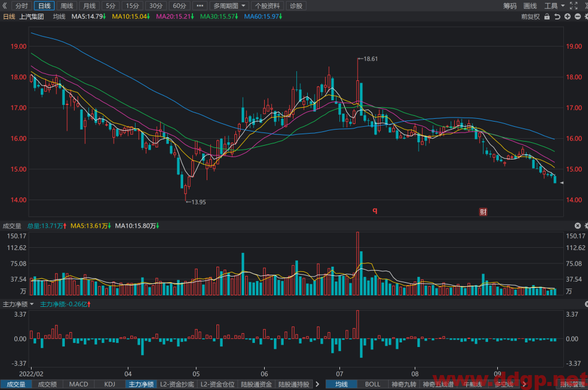Select the 陆股通资金 tab
This screenshot has height=390, width=588.
(257, 384)
